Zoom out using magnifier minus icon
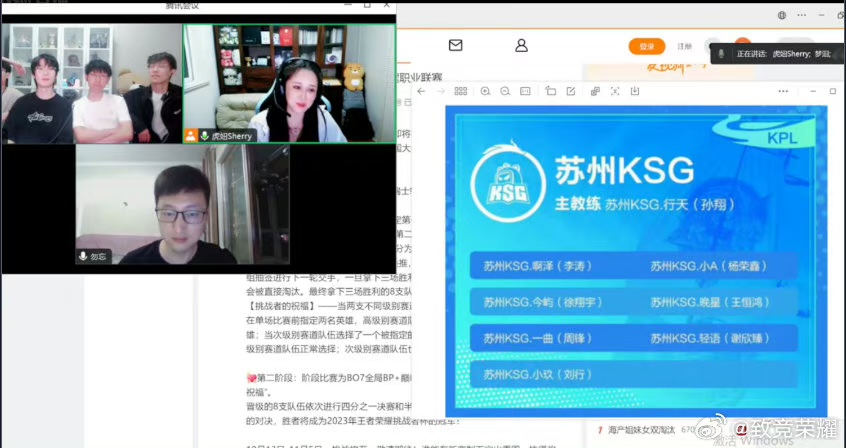Image resolution: width=846 pixels, height=448 pixels. click(505, 91)
